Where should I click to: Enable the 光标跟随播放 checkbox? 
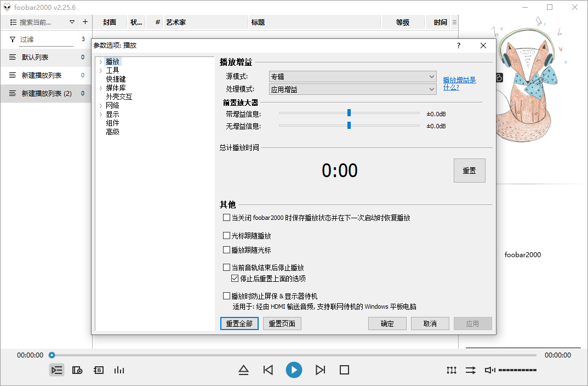click(x=226, y=235)
